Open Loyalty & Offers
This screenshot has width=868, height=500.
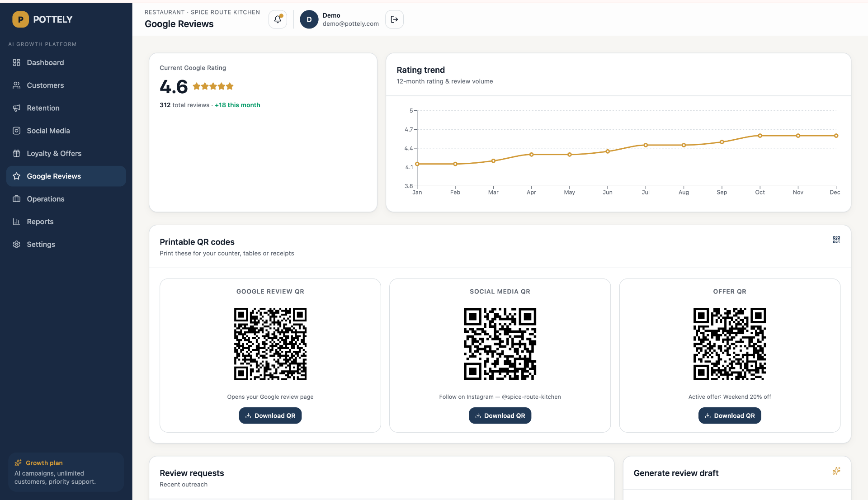pos(66,153)
